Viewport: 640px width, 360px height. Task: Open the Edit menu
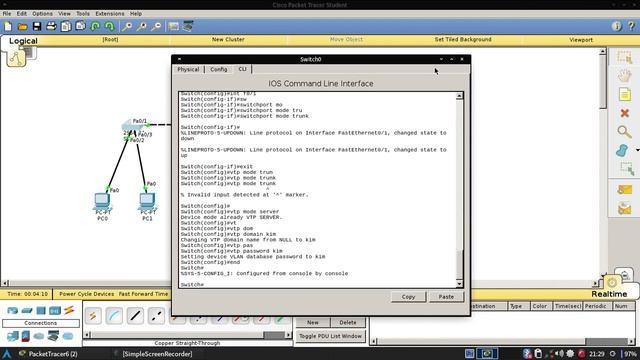pos(22,13)
